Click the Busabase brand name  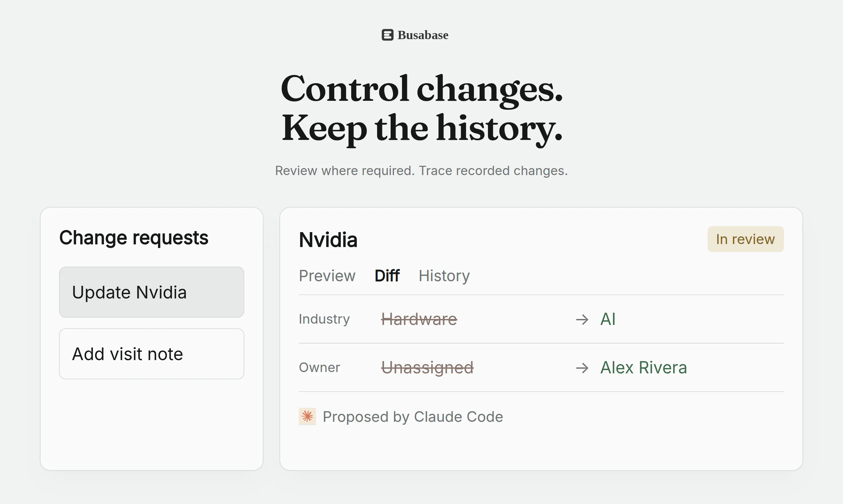(423, 35)
